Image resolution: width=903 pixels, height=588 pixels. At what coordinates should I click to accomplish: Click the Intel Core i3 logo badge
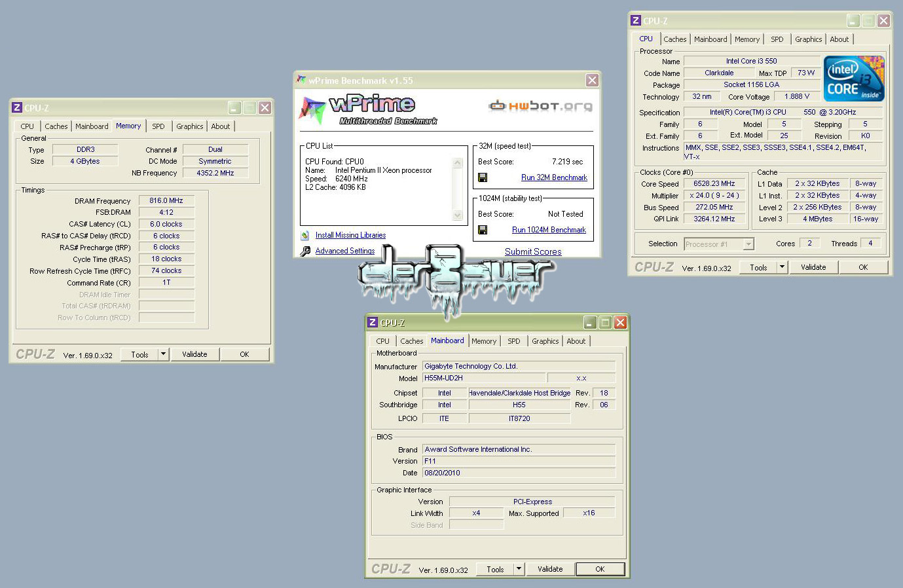coord(854,79)
